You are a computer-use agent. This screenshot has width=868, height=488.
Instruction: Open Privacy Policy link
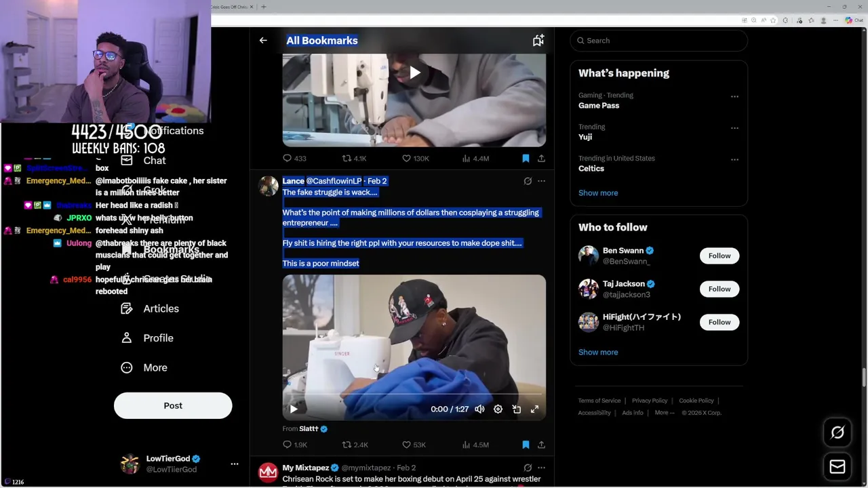[x=650, y=401]
